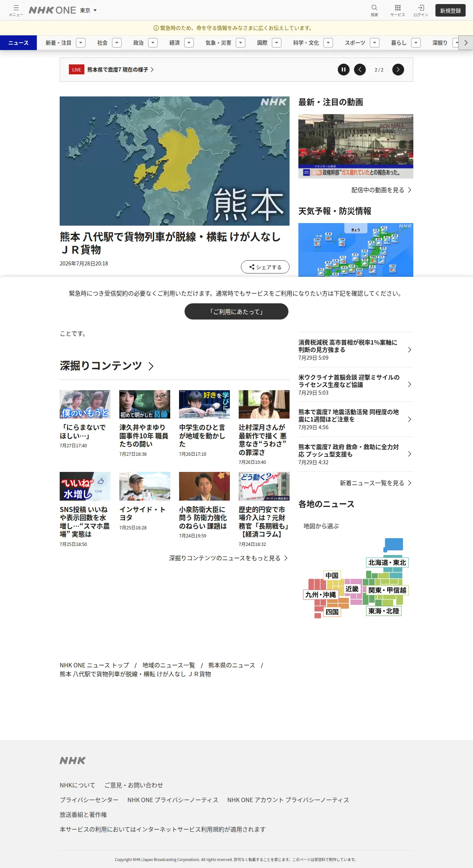This screenshot has width=473, height=868.
Task: Select 東海・北陸 on the region map
Action: coord(383,611)
